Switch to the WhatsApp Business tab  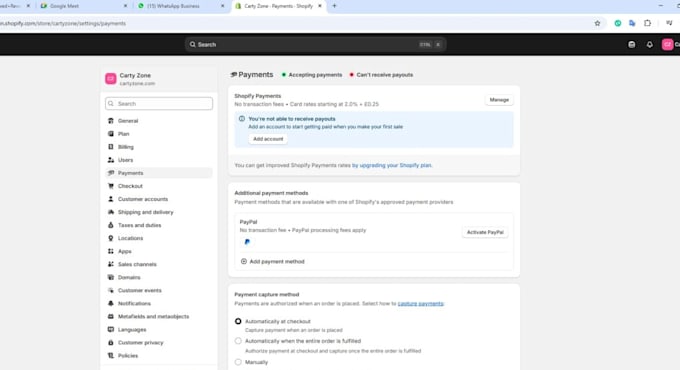click(180, 6)
